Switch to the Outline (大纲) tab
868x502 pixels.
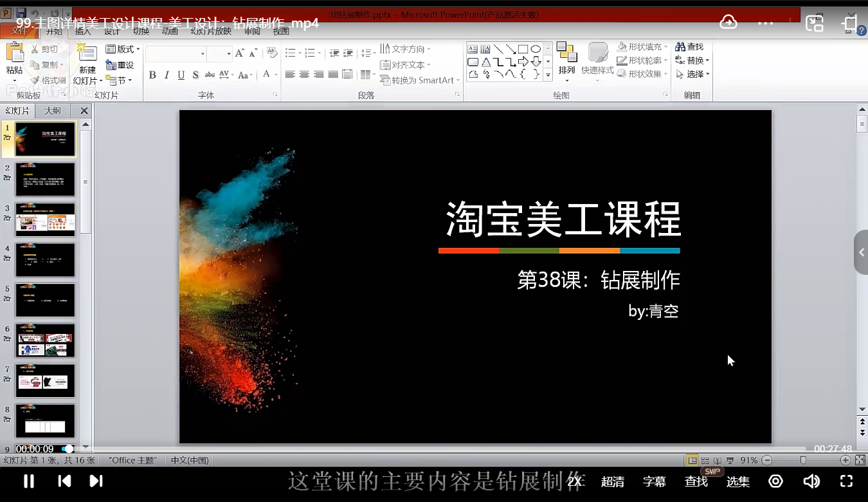click(53, 111)
